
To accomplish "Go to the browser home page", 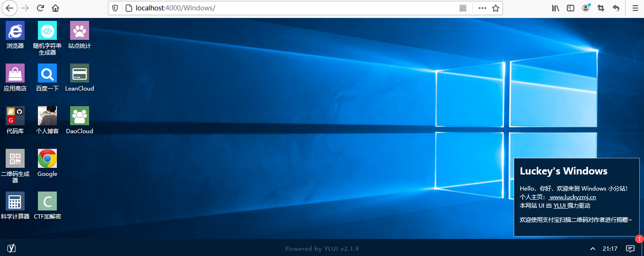I will click(x=55, y=8).
